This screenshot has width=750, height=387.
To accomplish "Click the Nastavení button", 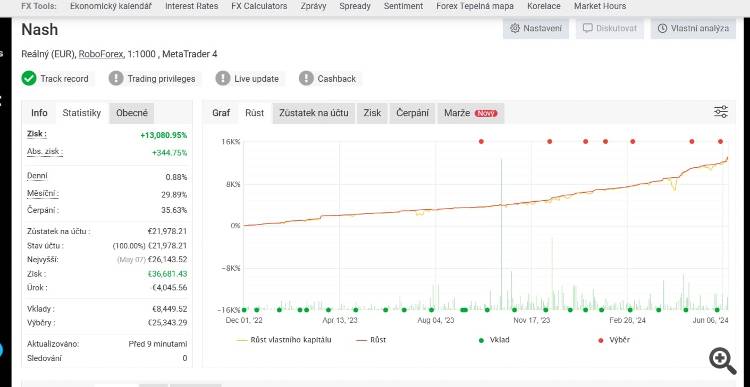I will [x=536, y=28].
